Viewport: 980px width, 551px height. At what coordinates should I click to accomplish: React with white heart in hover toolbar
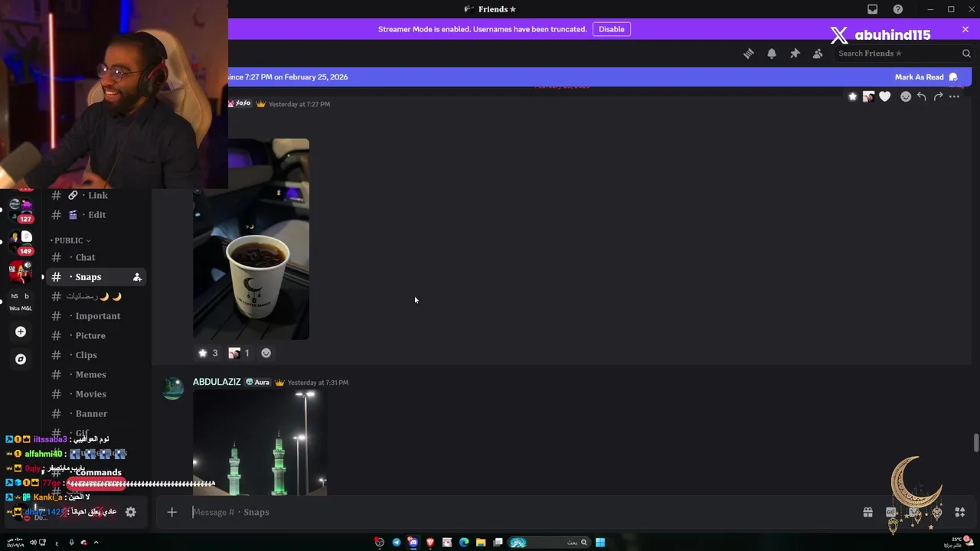coord(884,96)
